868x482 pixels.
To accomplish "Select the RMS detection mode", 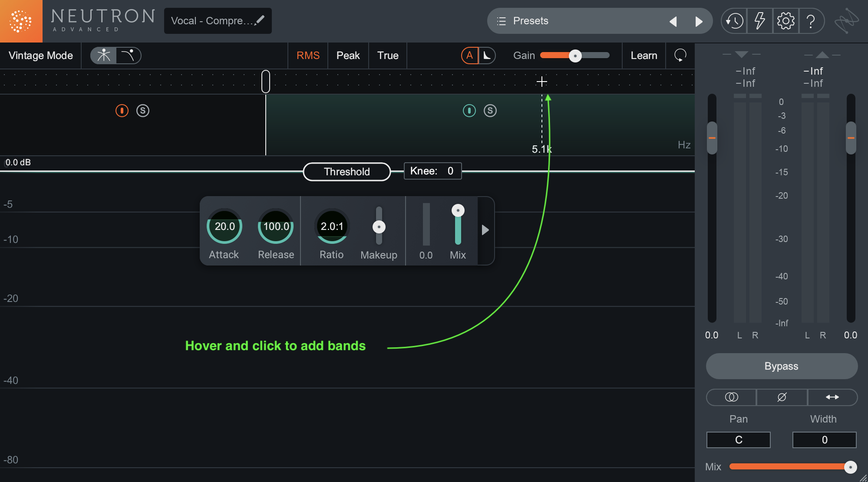I will point(308,55).
